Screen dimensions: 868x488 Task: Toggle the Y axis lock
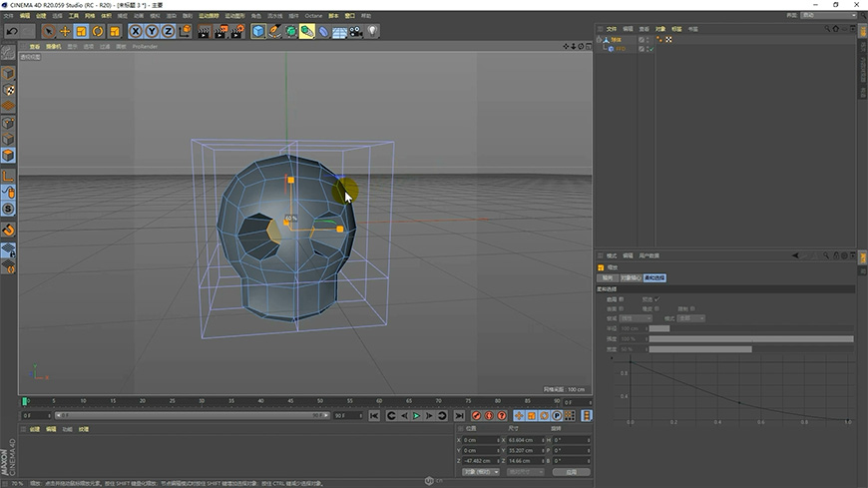pyautogui.click(x=152, y=32)
